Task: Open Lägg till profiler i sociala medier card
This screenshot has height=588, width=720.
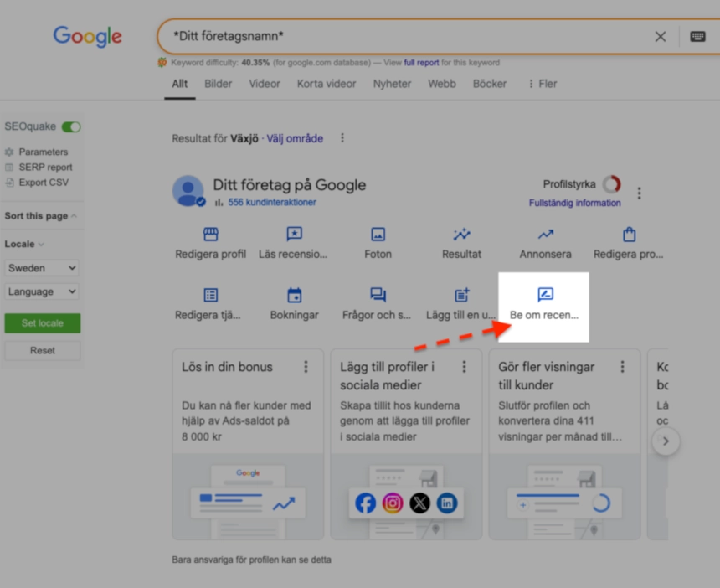Action: click(406, 444)
